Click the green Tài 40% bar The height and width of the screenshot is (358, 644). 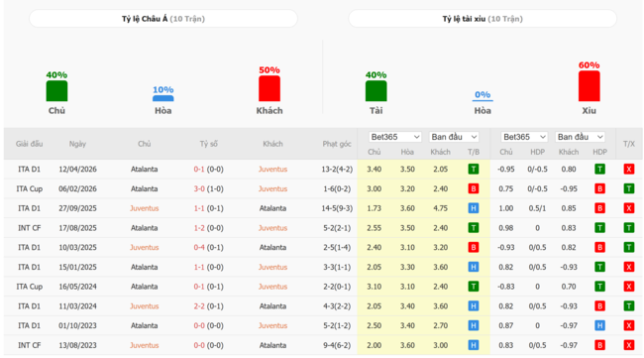376,91
